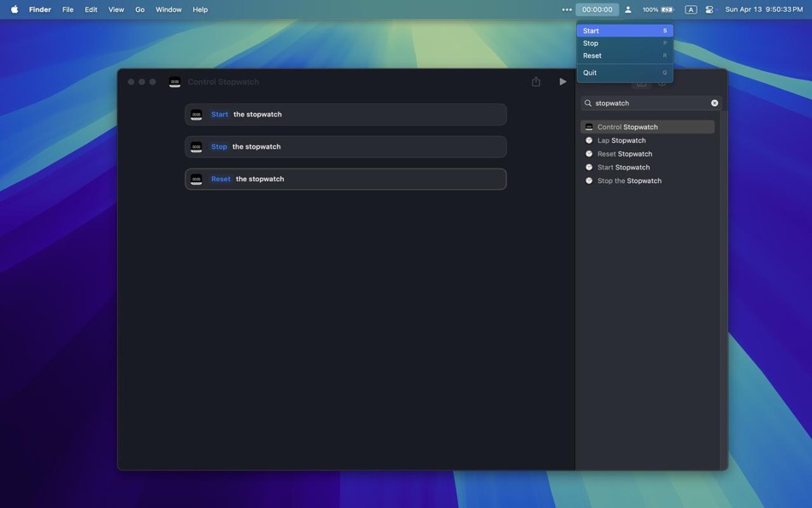The image size is (812, 508).
Task: Select Lap Stopwatch in the action results
Action: (x=647, y=140)
